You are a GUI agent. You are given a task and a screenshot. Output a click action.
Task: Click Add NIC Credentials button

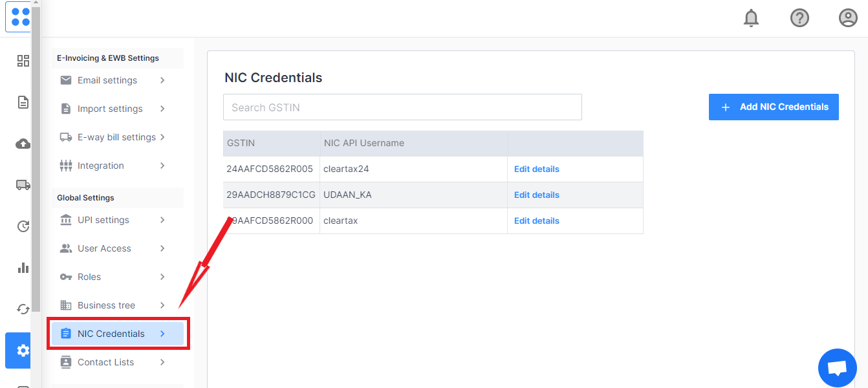pyautogui.click(x=774, y=107)
